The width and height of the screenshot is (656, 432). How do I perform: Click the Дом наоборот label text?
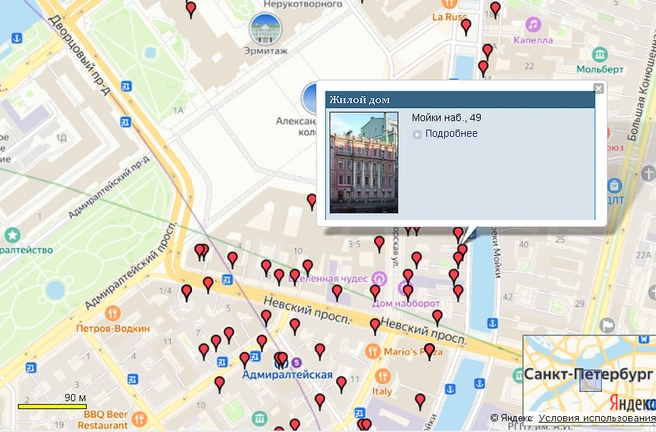click(x=406, y=304)
